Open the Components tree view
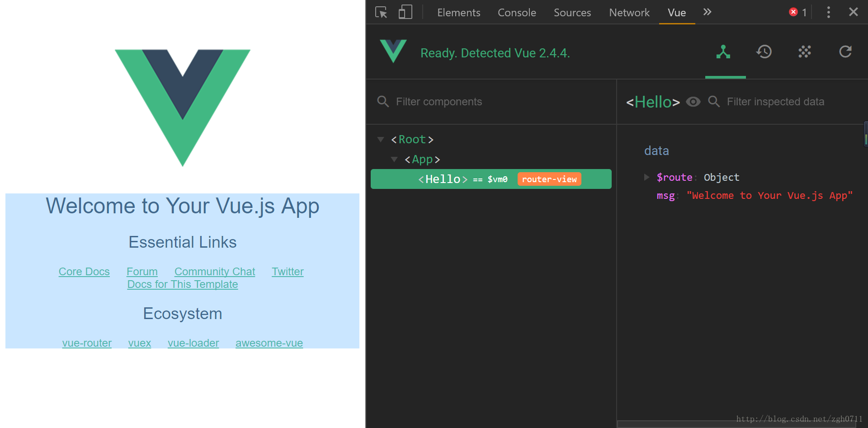This screenshot has width=868, height=428. pyautogui.click(x=723, y=52)
